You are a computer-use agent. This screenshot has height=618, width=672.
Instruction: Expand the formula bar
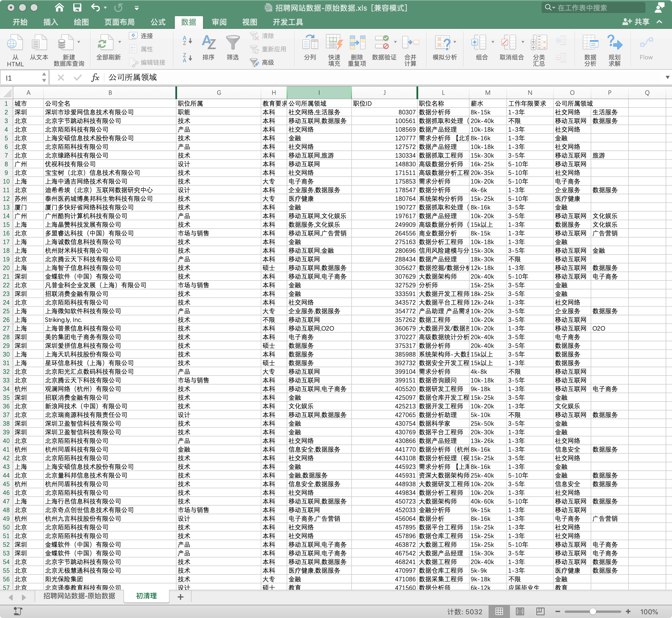tap(667, 77)
